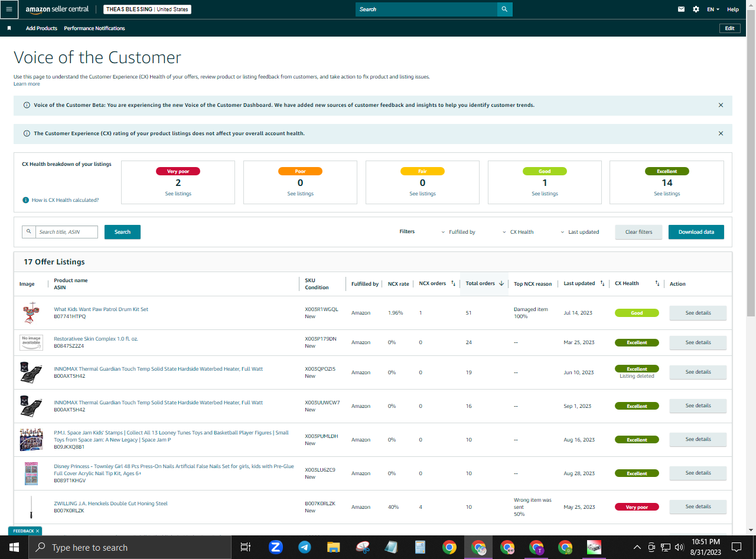Click the Windows taskbar search box
Image resolution: width=756 pixels, height=559 pixels.
pos(129,547)
